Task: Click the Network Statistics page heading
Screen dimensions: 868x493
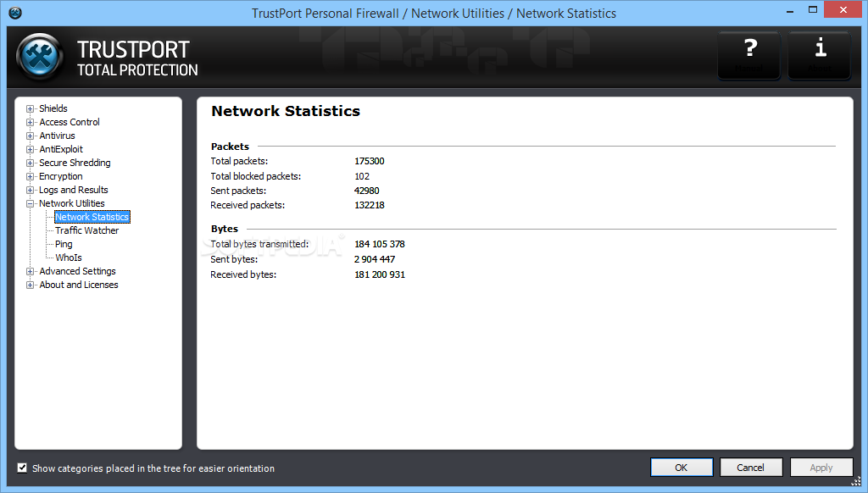Action: tap(286, 111)
